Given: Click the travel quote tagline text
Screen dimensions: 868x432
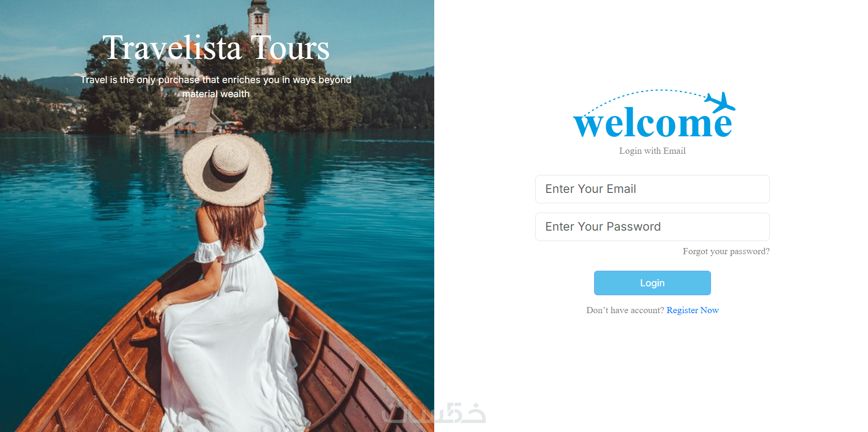Looking at the screenshot, I should (x=216, y=87).
